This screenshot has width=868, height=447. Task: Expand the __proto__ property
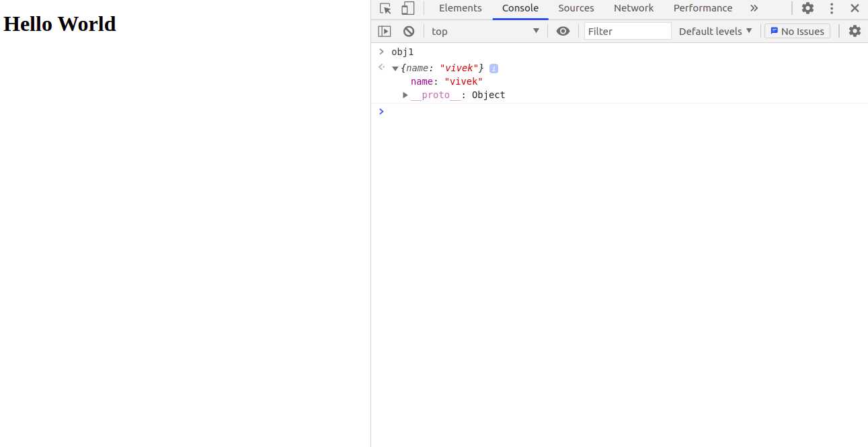pos(405,95)
